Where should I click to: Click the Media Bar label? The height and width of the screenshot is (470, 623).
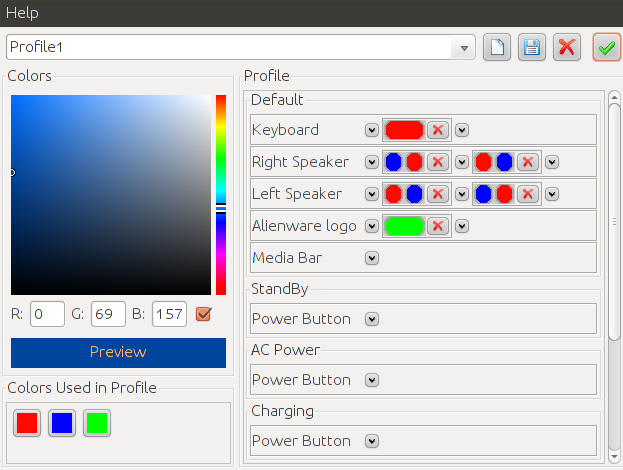(x=287, y=258)
